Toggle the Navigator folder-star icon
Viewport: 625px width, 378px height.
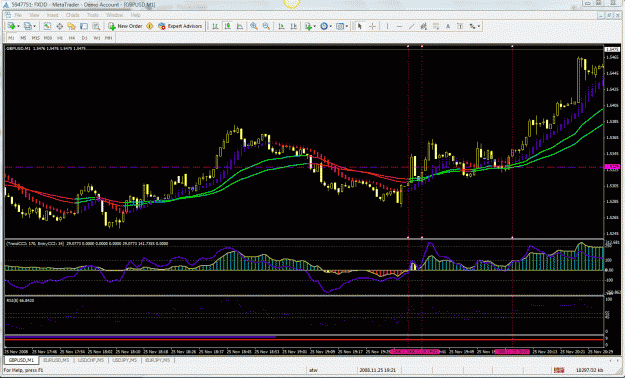pyautogui.click(x=71, y=26)
